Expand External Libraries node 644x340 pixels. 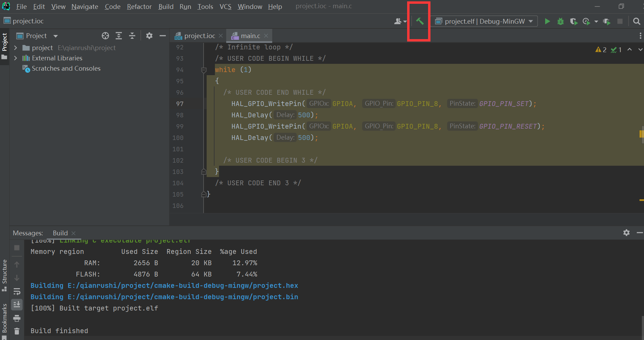(15, 58)
